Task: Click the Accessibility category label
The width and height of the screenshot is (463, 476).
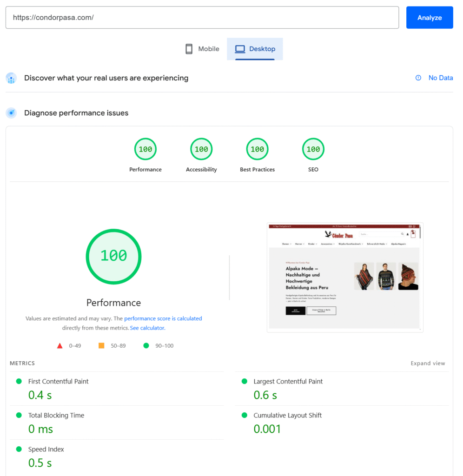Action: coord(201,170)
